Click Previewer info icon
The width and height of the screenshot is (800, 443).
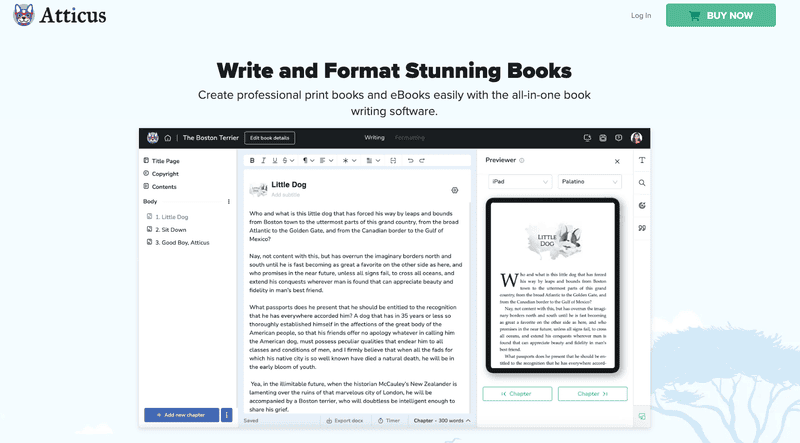[521, 160]
